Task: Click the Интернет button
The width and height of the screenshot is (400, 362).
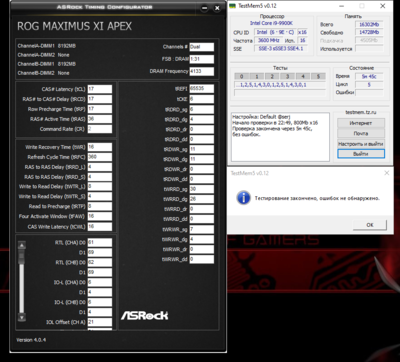Action: click(x=361, y=123)
